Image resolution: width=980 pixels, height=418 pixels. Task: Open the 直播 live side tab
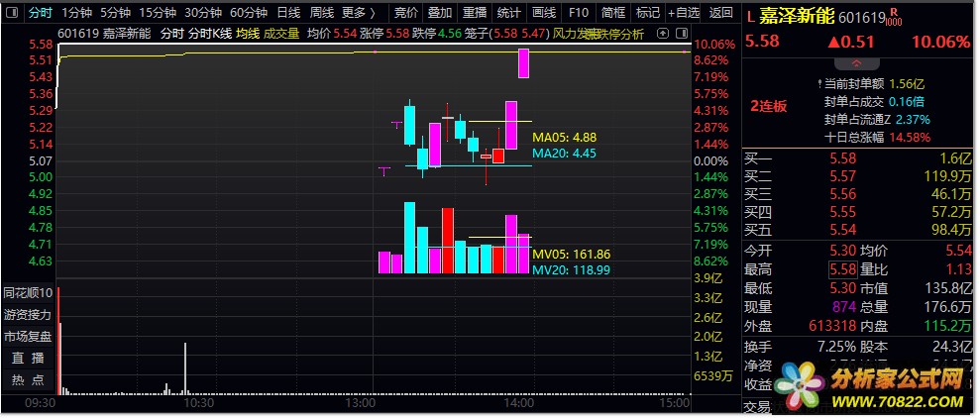[28, 358]
